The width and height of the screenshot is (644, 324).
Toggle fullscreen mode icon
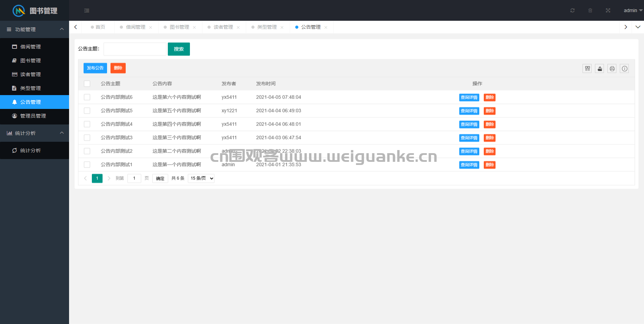[x=608, y=10]
